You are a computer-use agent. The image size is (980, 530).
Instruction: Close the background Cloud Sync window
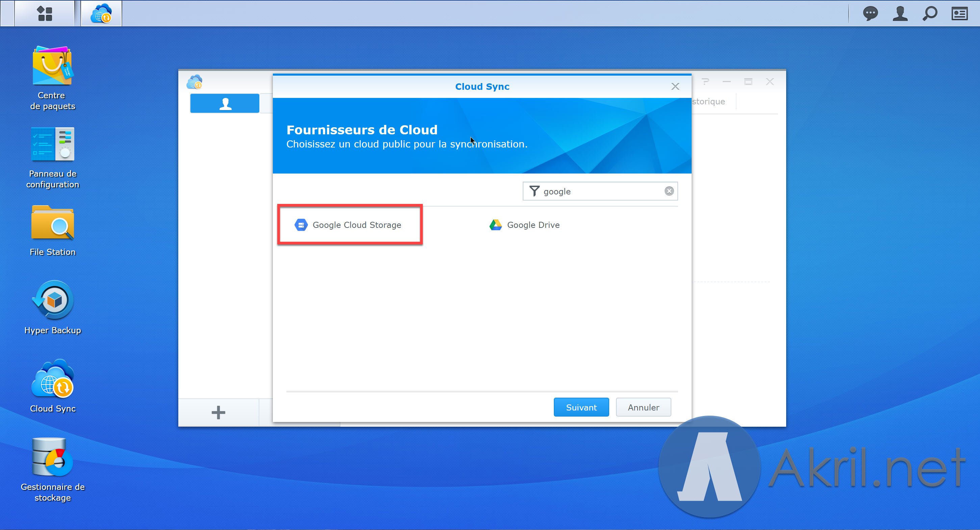tap(770, 81)
